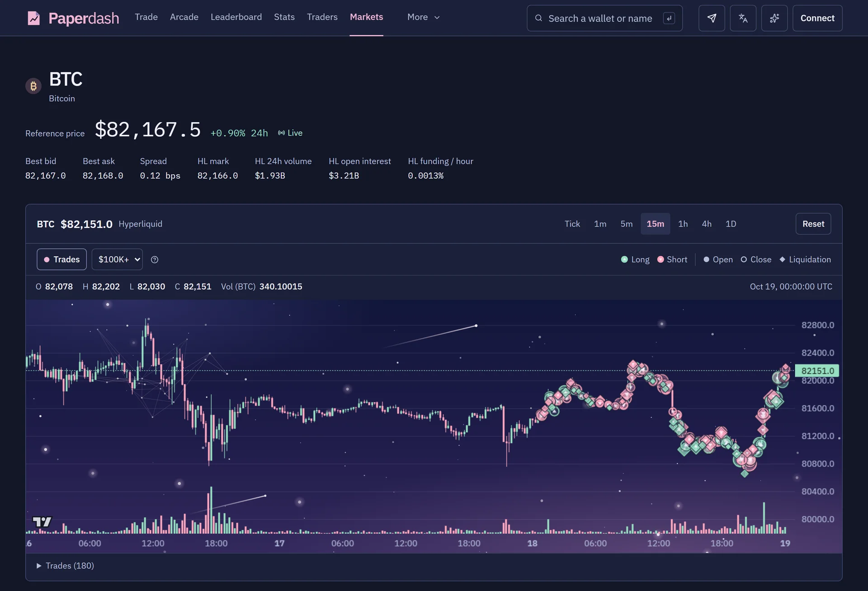Click the enter key icon in search

[x=669, y=18]
